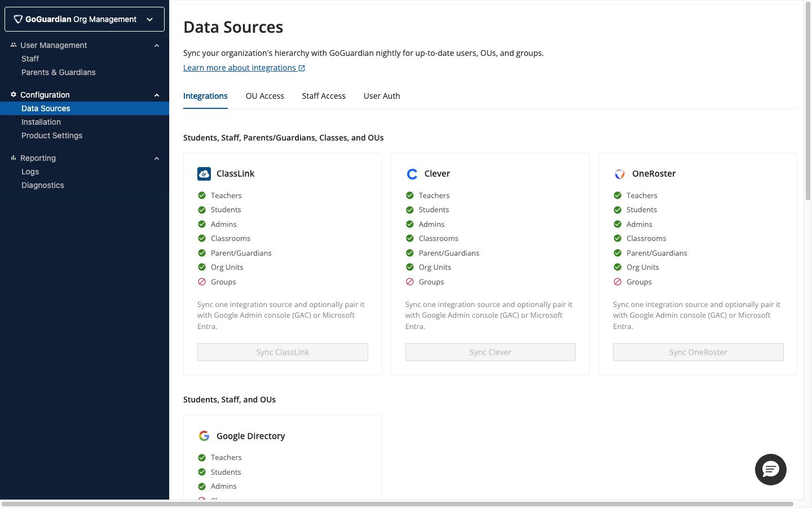Click the Configuration gear icon
The image size is (812, 508).
(14, 94)
